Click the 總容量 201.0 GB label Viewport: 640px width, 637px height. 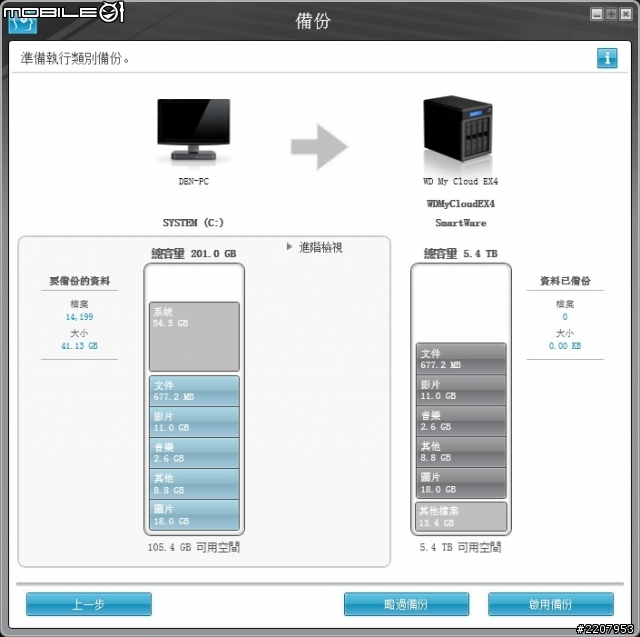tap(194, 254)
